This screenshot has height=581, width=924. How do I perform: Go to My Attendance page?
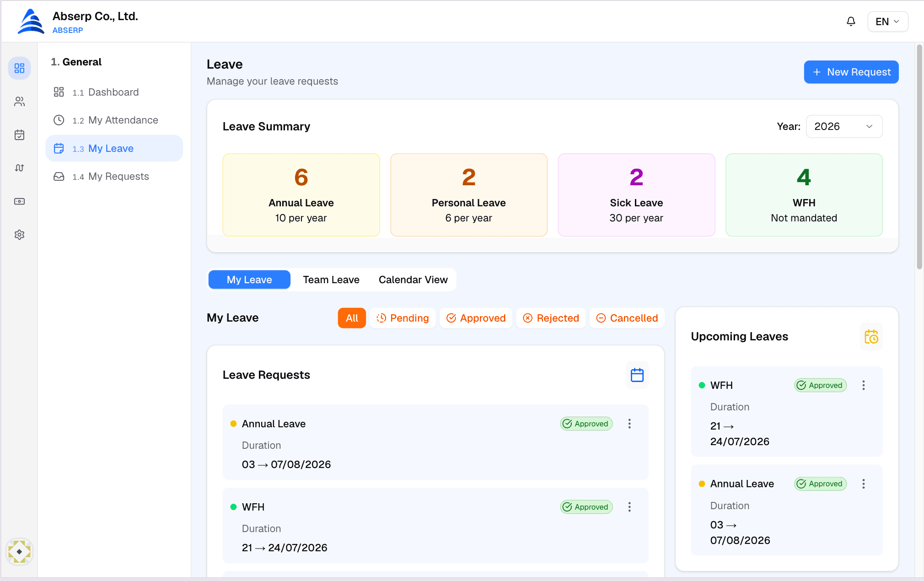pyautogui.click(x=114, y=120)
